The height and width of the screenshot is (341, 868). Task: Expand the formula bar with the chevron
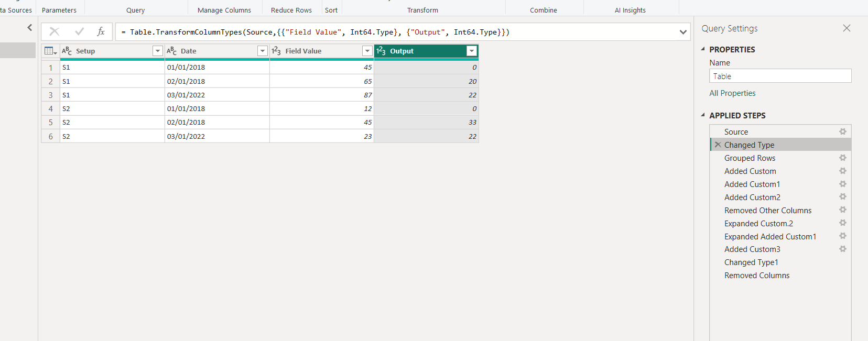(x=683, y=32)
